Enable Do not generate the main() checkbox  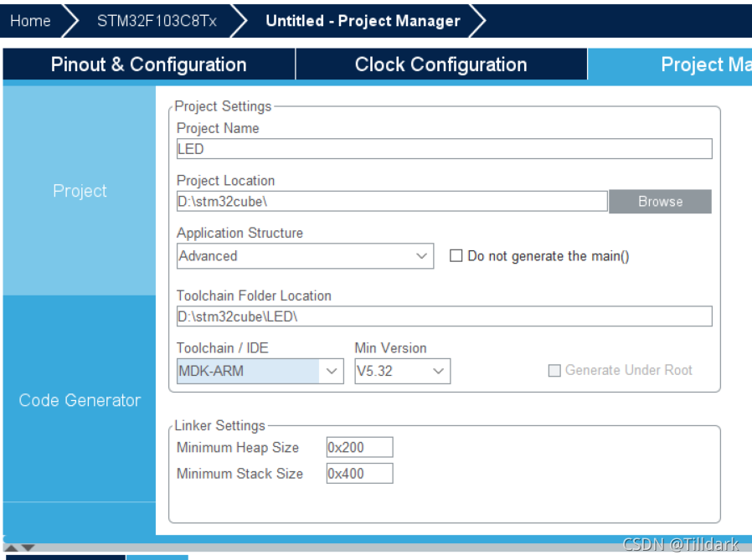[x=456, y=256]
